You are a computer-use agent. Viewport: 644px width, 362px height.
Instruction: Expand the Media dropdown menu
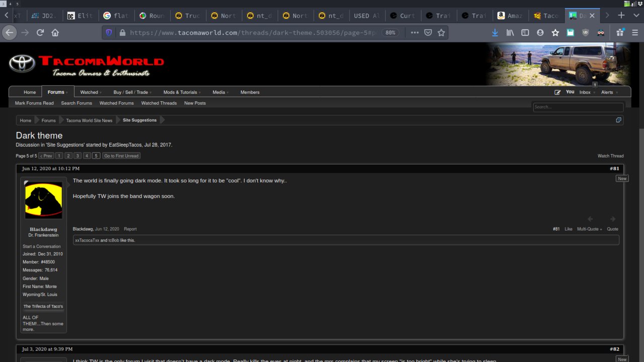tap(221, 92)
